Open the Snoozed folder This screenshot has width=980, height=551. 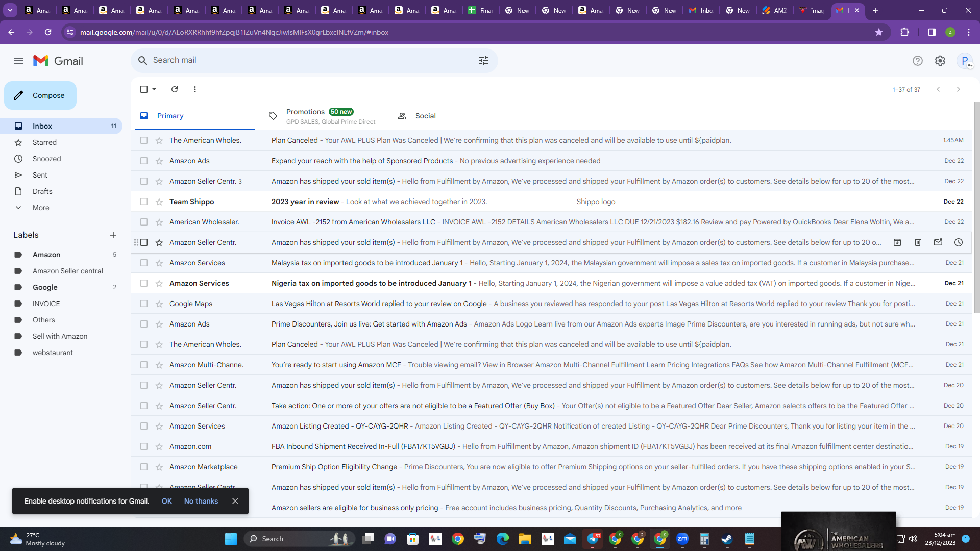click(x=46, y=159)
